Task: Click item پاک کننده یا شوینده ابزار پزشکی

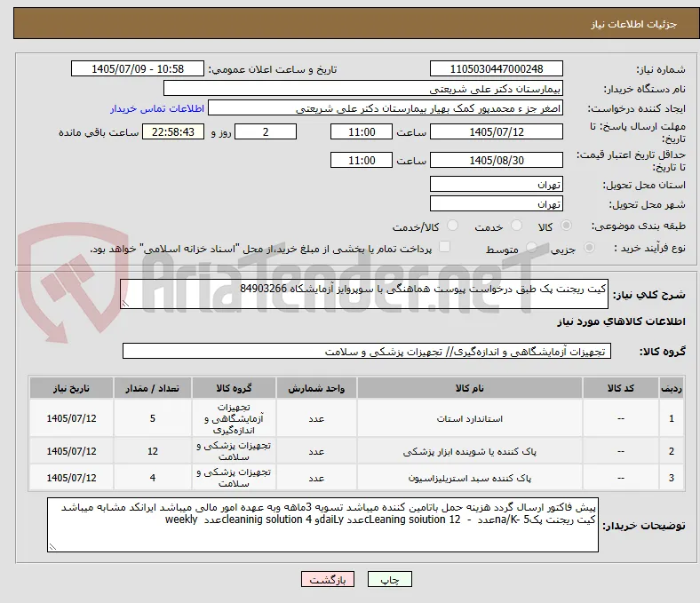Action: 470,451
